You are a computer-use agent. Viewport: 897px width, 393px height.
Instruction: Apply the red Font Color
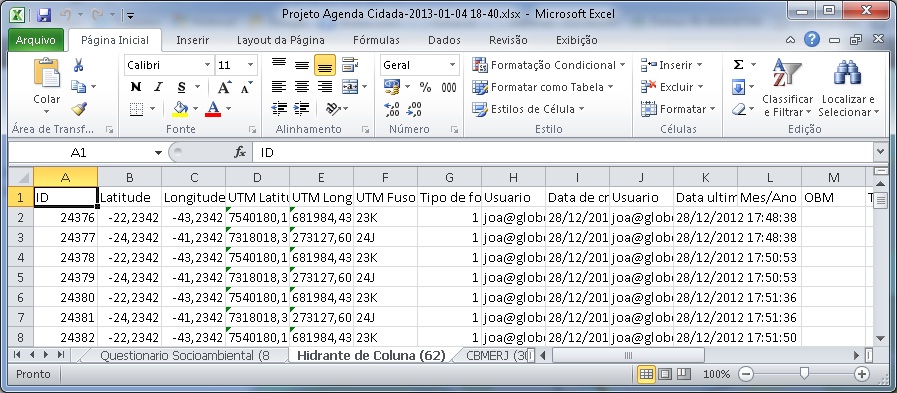coord(213,109)
